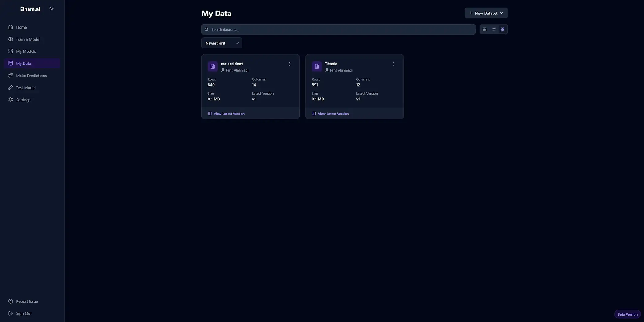Click the Titanic dataset file icon
Screen dimensions: 644x322
click(x=316, y=66)
